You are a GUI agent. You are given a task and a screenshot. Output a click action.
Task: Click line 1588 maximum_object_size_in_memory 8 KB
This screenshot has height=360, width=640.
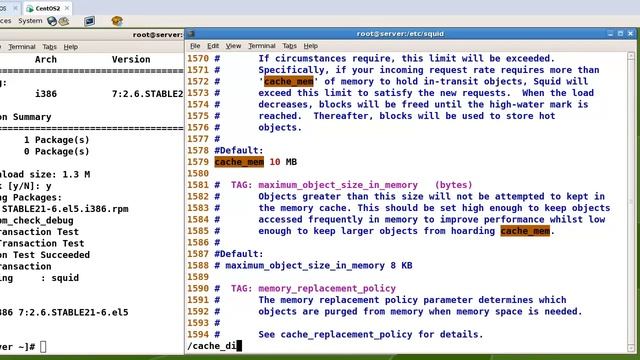pos(313,265)
